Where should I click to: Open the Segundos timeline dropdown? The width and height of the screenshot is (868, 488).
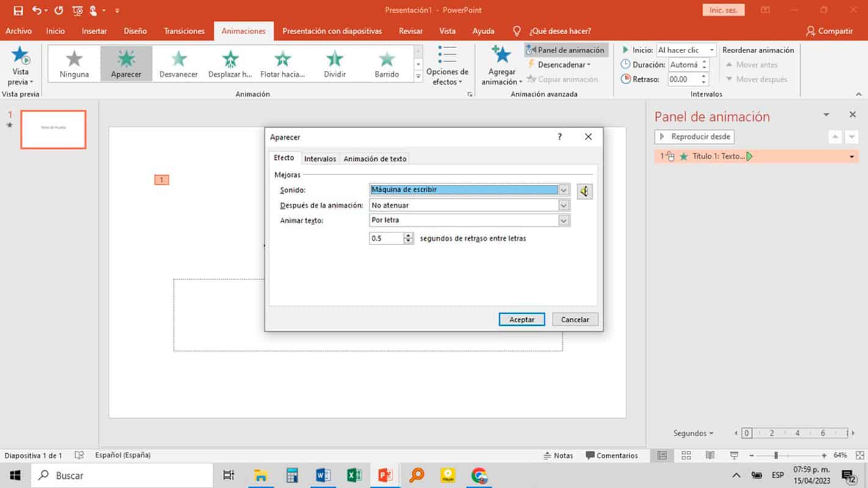pos(693,433)
